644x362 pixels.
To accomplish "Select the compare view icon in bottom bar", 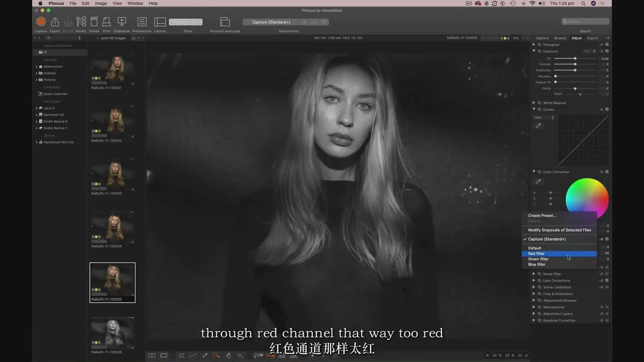I will [152, 355].
